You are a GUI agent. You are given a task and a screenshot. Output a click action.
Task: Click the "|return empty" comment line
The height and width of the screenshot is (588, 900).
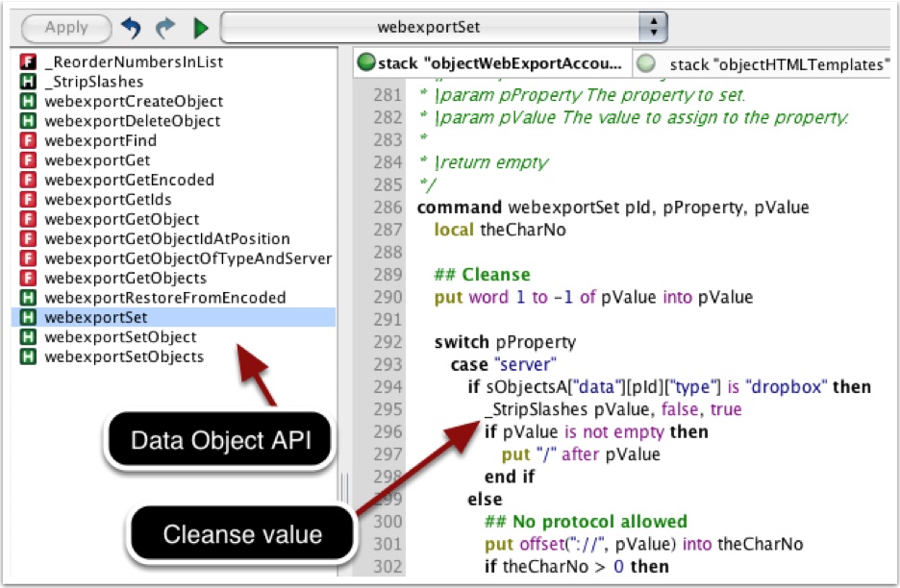[484, 162]
